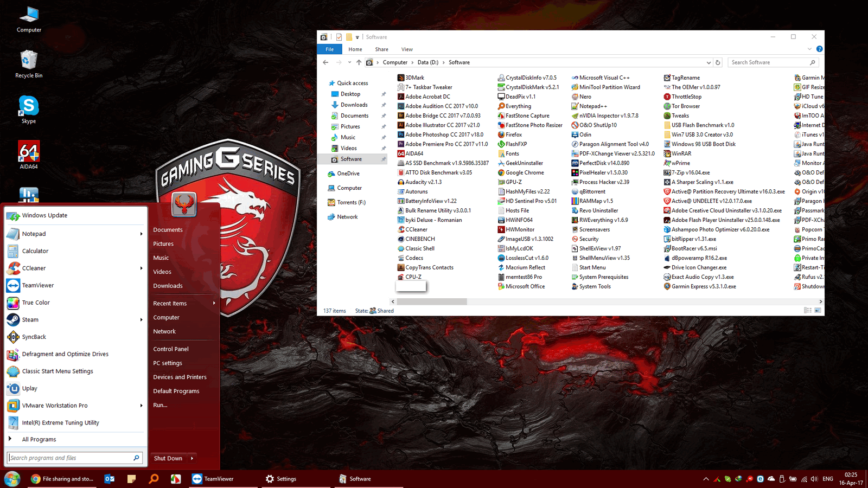The height and width of the screenshot is (488, 868).
Task: Open the address bar history dropdown
Action: click(708, 62)
